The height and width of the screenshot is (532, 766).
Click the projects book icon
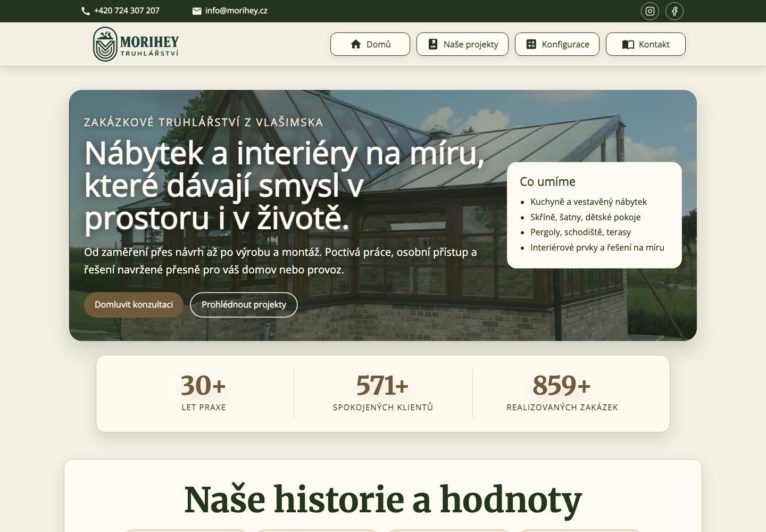[x=433, y=44]
